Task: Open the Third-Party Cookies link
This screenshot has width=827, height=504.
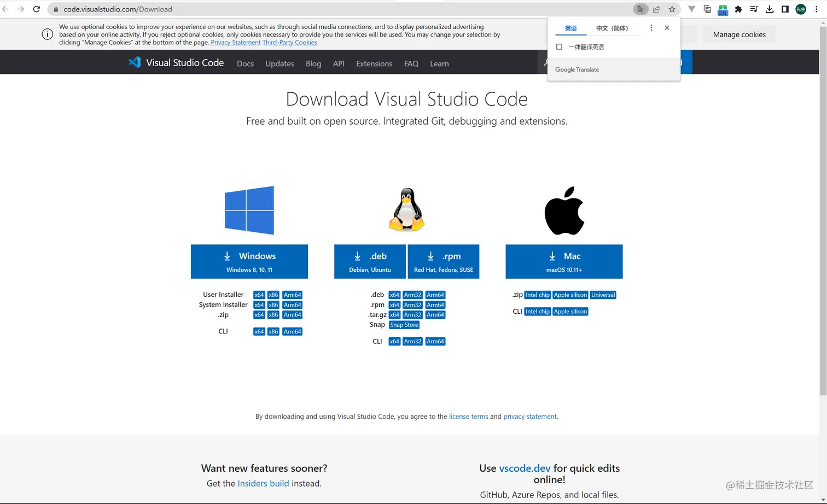Action: point(290,43)
